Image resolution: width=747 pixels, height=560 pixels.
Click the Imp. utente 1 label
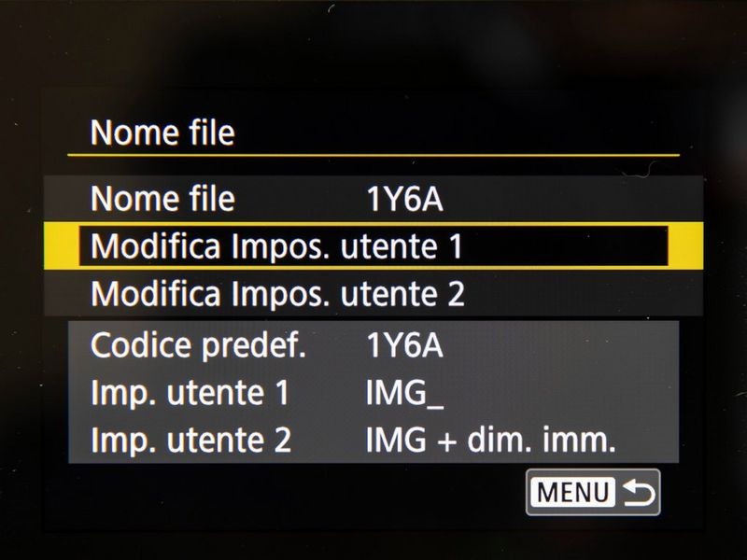click(x=190, y=393)
